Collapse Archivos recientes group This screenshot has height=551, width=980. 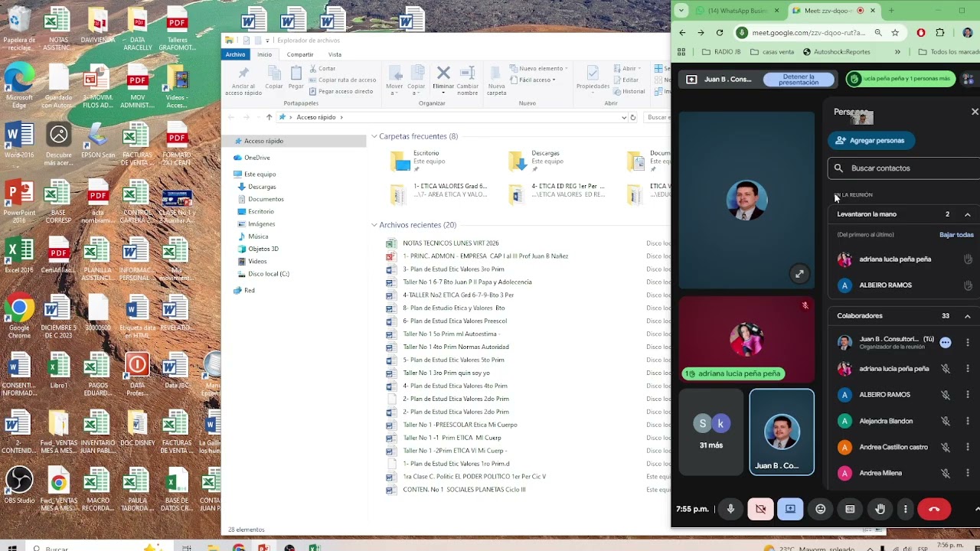(x=374, y=225)
